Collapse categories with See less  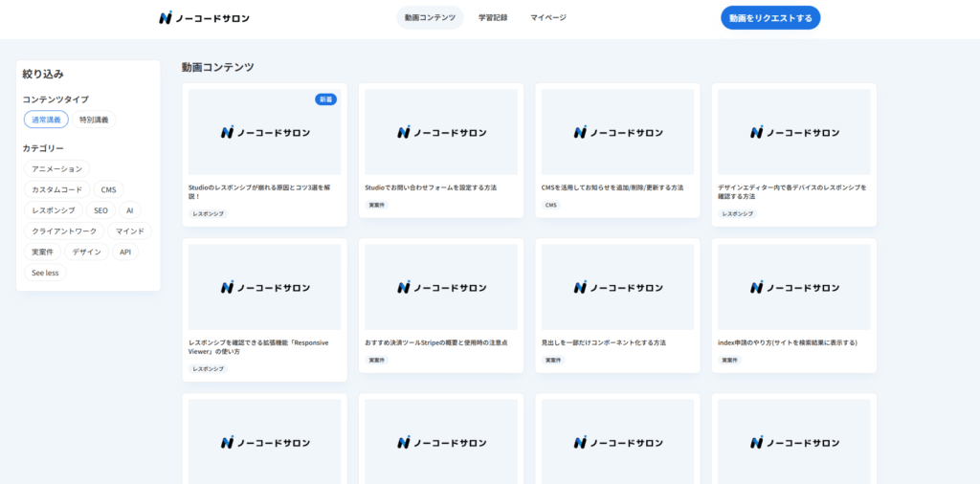click(x=45, y=273)
